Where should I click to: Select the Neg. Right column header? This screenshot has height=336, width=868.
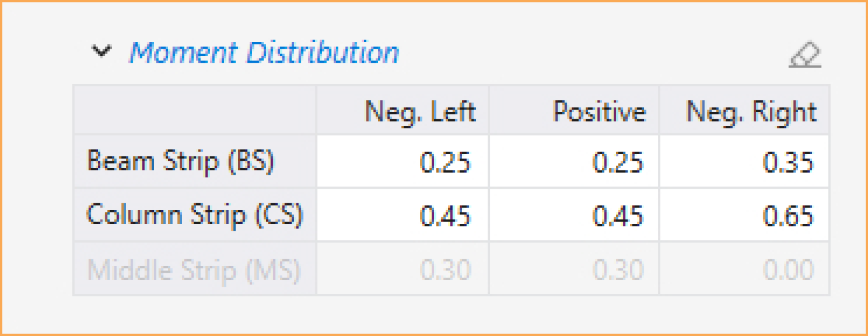(744, 110)
